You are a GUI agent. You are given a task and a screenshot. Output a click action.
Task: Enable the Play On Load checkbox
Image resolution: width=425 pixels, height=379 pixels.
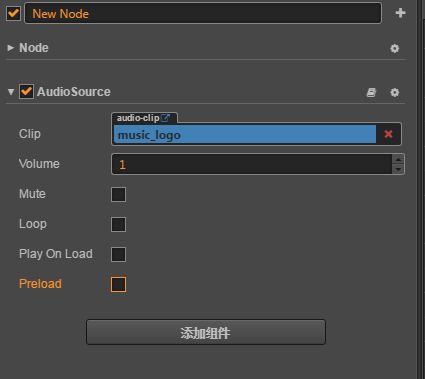point(118,254)
